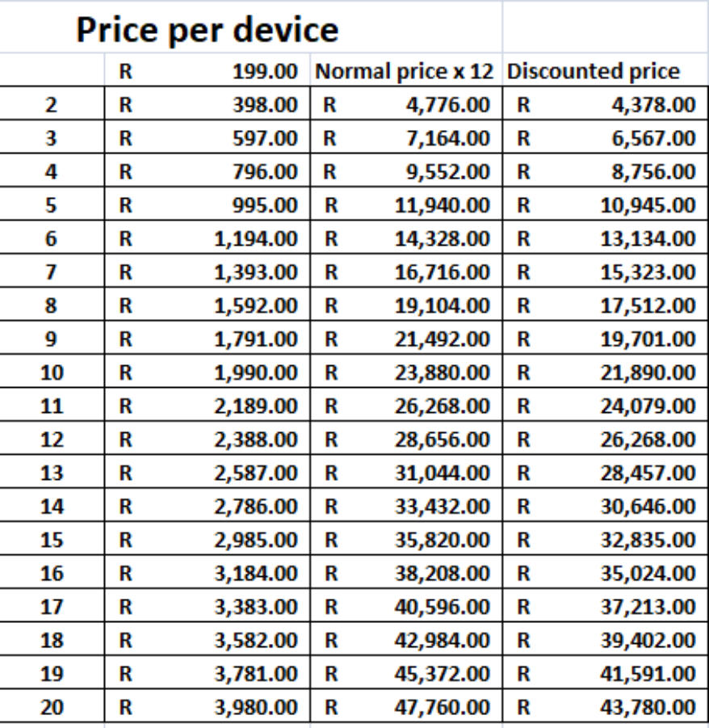Select the quantity cell showing 10

52,371
